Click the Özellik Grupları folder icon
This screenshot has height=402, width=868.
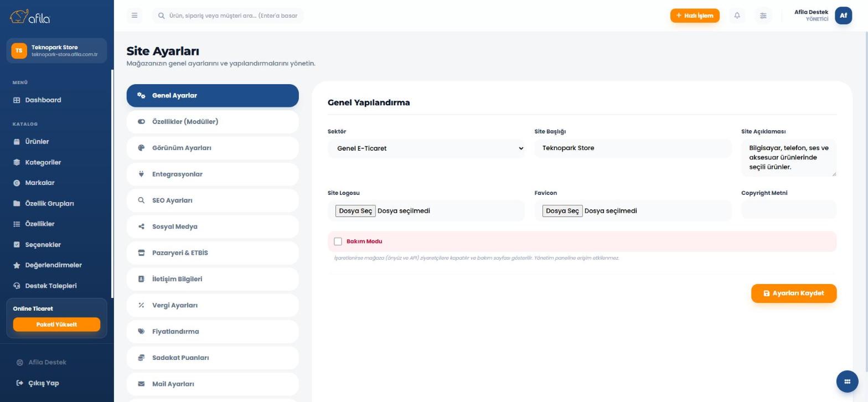point(17,203)
